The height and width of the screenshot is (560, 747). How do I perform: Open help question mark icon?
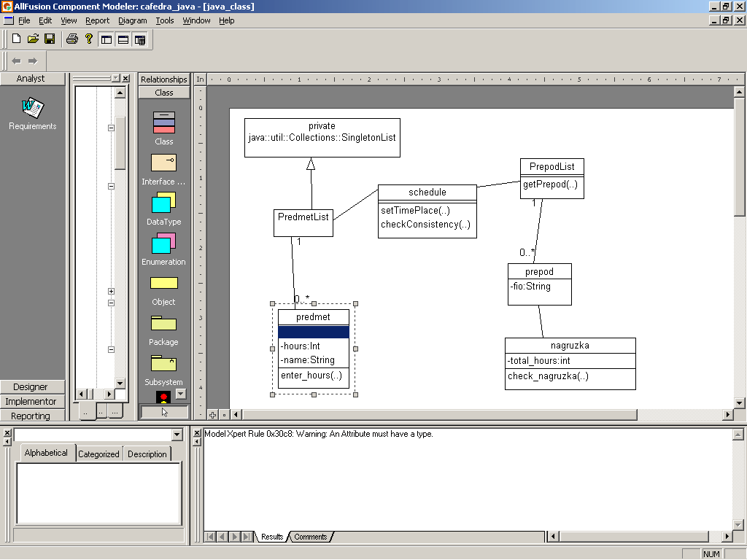coord(88,39)
